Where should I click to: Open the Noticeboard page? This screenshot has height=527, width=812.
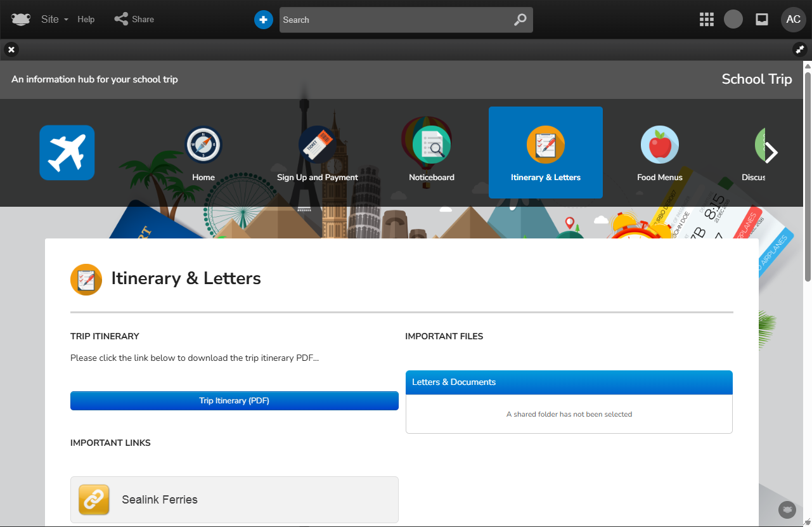tap(432, 153)
